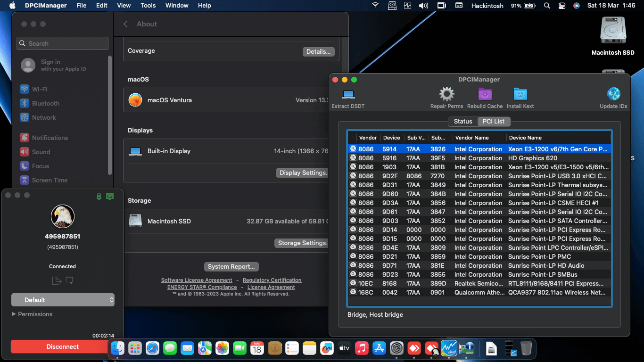Click the eagle profile avatar in AnyDesk
Image resolution: width=644 pixels, height=362 pixels.
click(x=63, y=216)
